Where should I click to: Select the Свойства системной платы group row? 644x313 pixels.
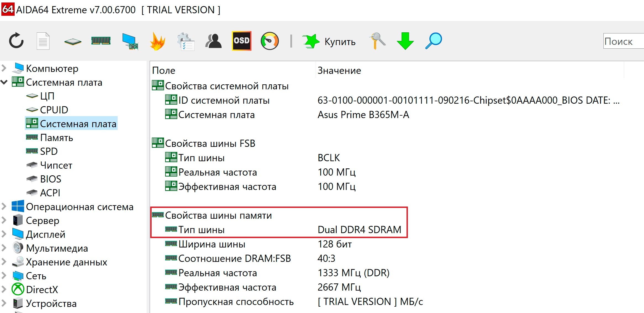(x=220, y=86)
